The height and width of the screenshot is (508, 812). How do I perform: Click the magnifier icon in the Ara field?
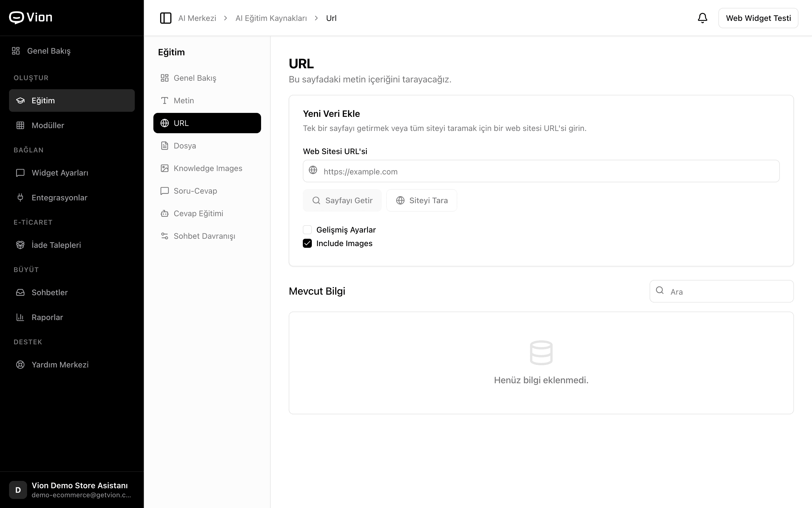660,290
